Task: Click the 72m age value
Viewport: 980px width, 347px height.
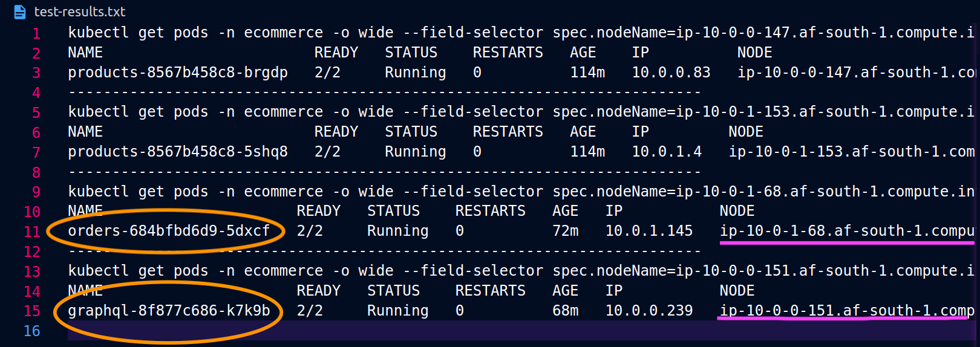Action: [566, 231]
